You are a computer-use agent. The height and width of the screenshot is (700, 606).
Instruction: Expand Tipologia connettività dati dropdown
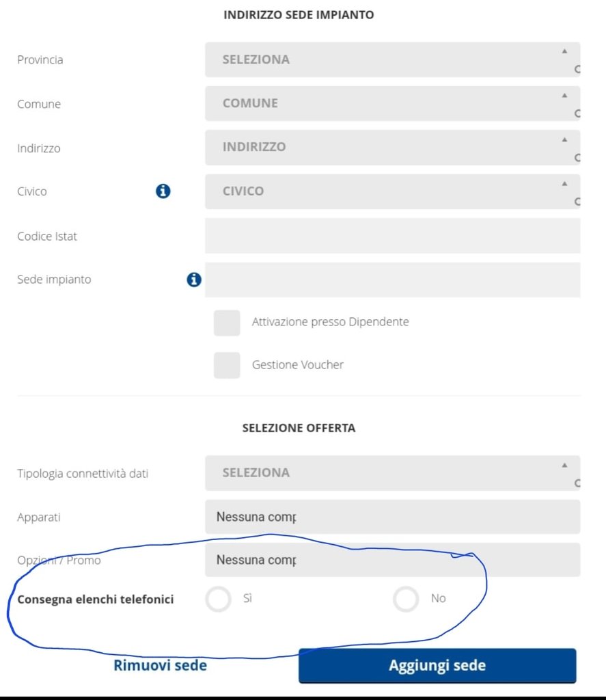tap(391, 473)
